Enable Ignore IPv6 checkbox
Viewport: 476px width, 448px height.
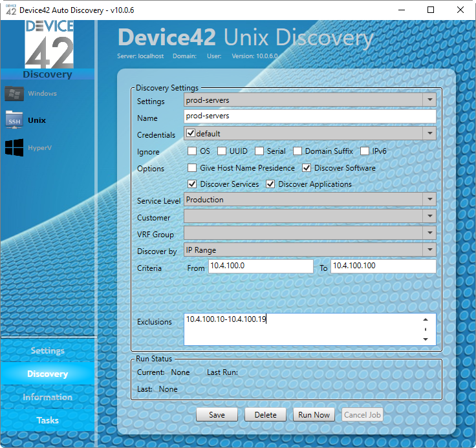(x=365, y=151)
